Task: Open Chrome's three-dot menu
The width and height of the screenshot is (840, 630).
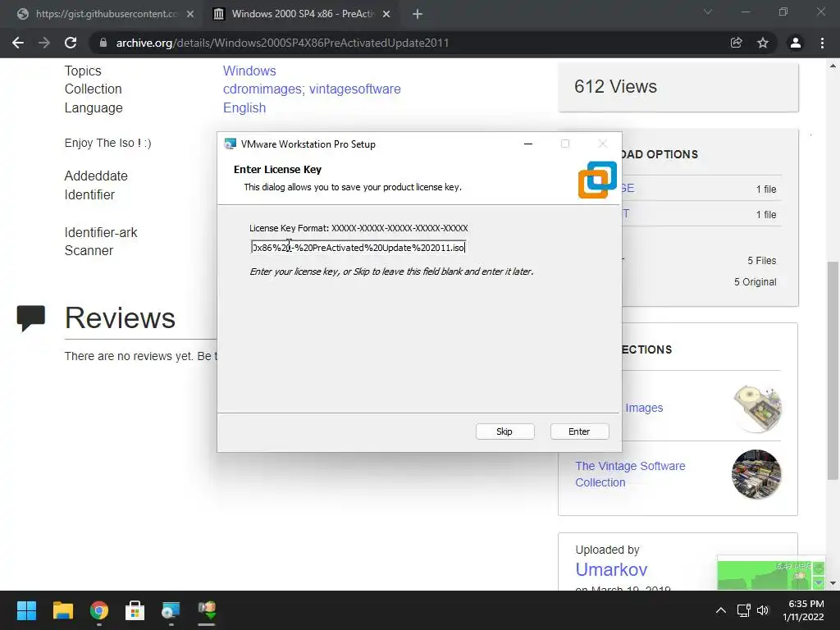Action: tap(822, 43)
